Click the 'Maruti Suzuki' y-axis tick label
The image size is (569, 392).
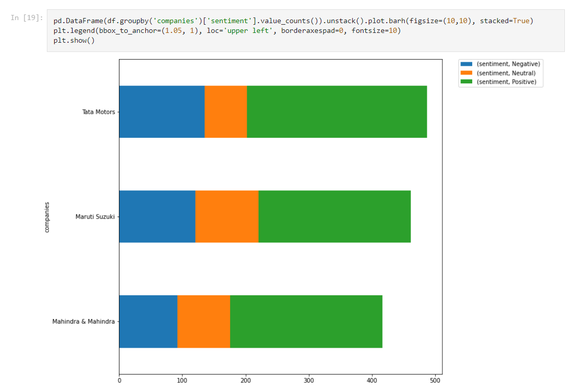click(x=95, y=217)
